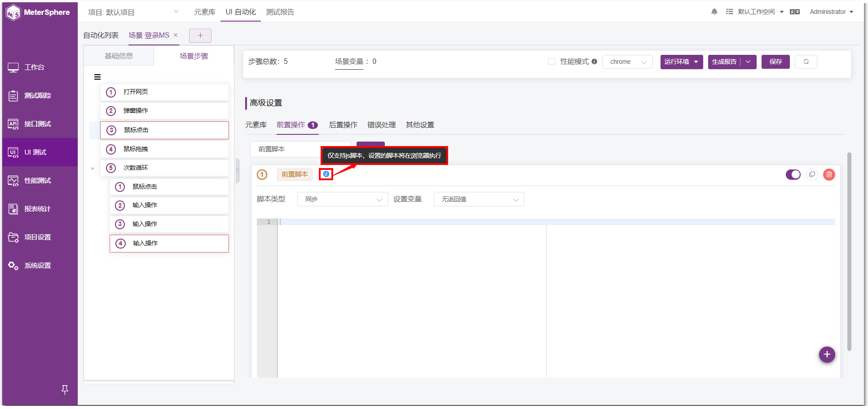Image resolution: width=868 pixels, height=409 pixels.
Task: Click the round plus floating button
Action: tap(827, 354)
